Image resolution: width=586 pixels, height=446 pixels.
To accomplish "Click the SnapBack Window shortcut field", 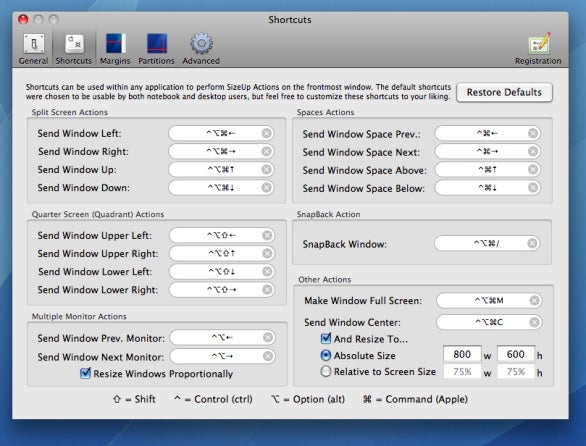I will tap(487, 243).
